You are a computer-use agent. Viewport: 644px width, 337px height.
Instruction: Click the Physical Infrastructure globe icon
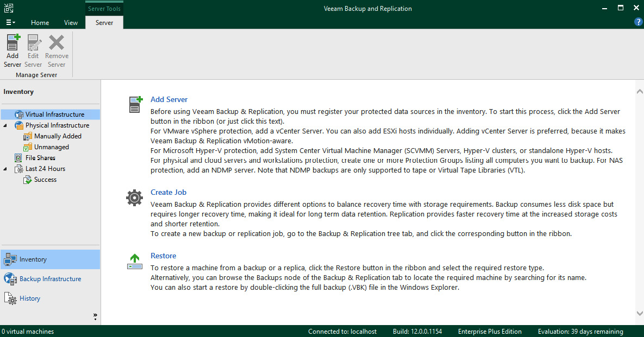19,125
